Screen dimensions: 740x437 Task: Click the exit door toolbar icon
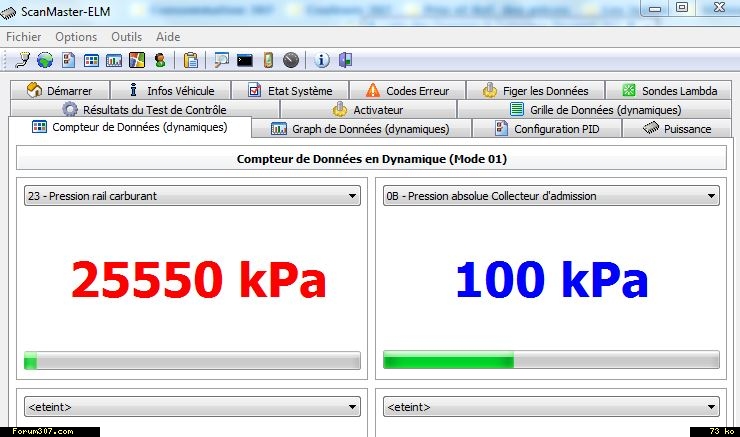(345, 60)
